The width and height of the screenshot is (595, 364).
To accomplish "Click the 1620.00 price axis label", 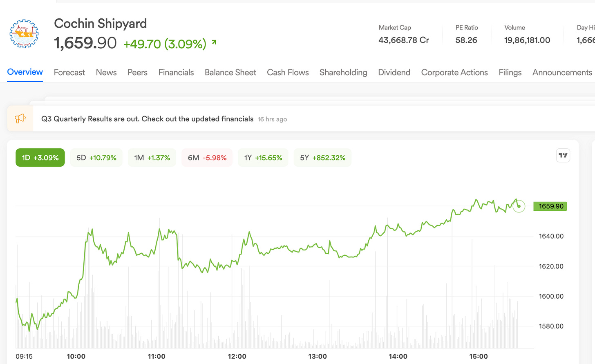I will click(551, 266).
